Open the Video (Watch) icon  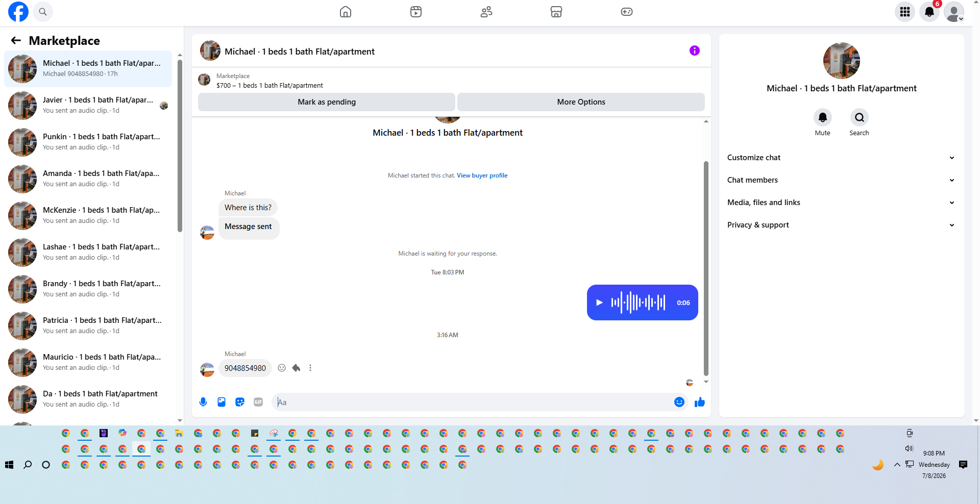click(416, 12)
